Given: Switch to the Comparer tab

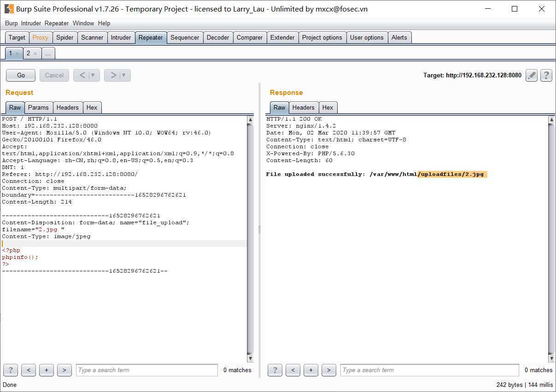Looking at the screenshot, I should coord(250,37).
